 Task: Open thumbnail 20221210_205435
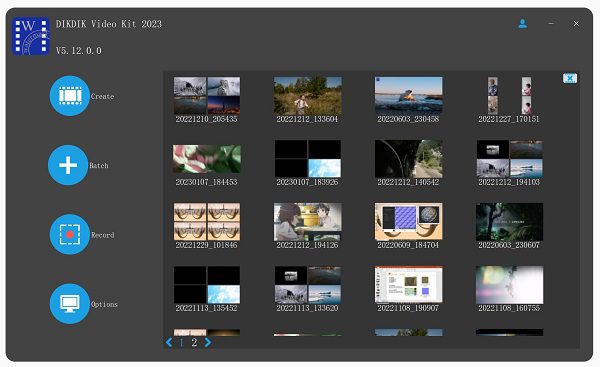[207, 95]
